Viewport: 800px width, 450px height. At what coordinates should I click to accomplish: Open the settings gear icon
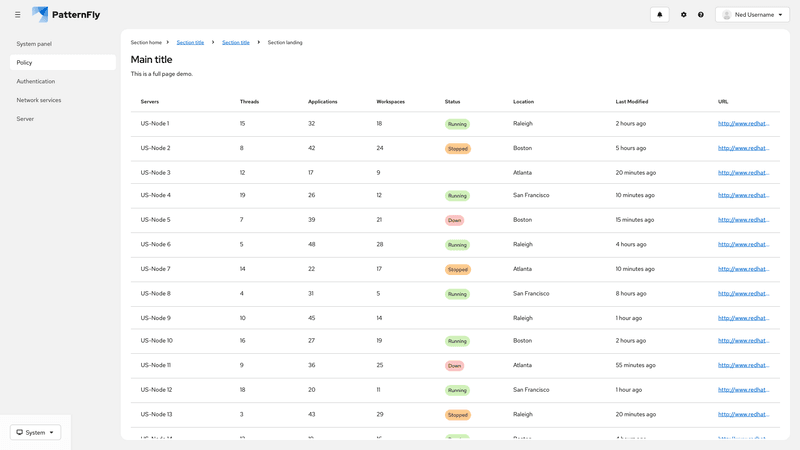click(x=684, y=15)
